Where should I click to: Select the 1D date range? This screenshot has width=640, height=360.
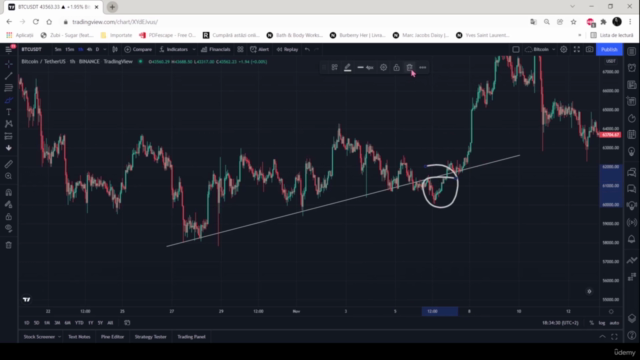(27, 323)
